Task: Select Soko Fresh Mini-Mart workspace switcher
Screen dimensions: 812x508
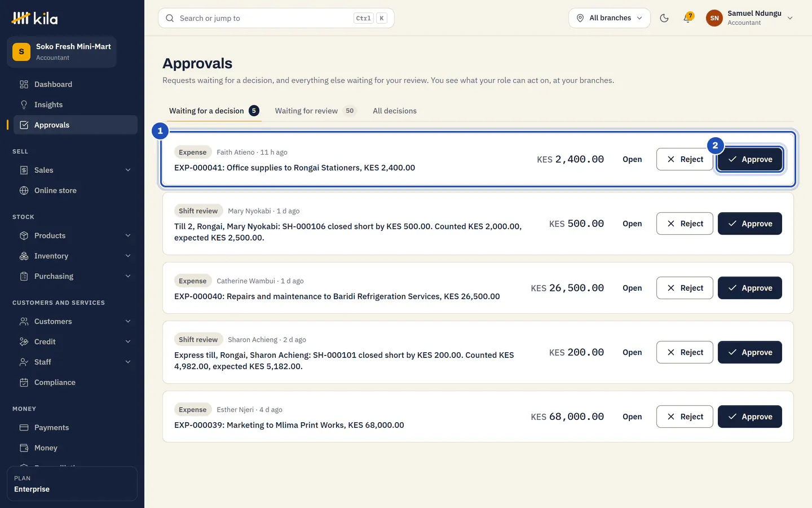Action: 62,52
